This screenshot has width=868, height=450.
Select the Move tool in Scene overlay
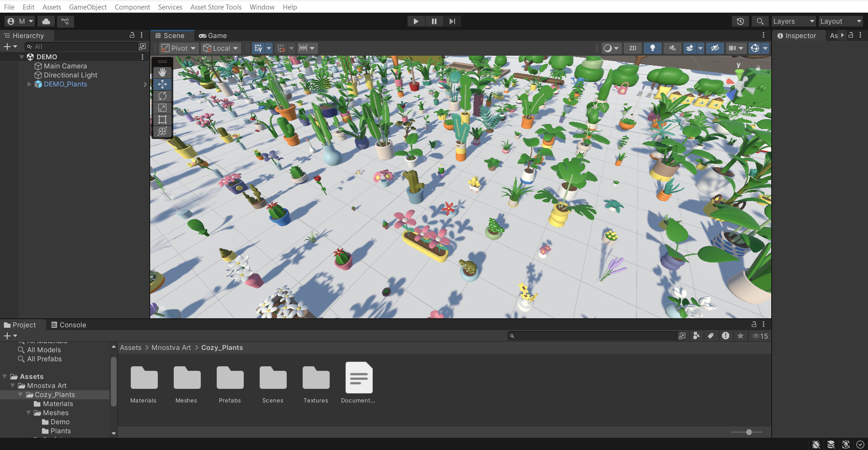(x=162, y=84)
